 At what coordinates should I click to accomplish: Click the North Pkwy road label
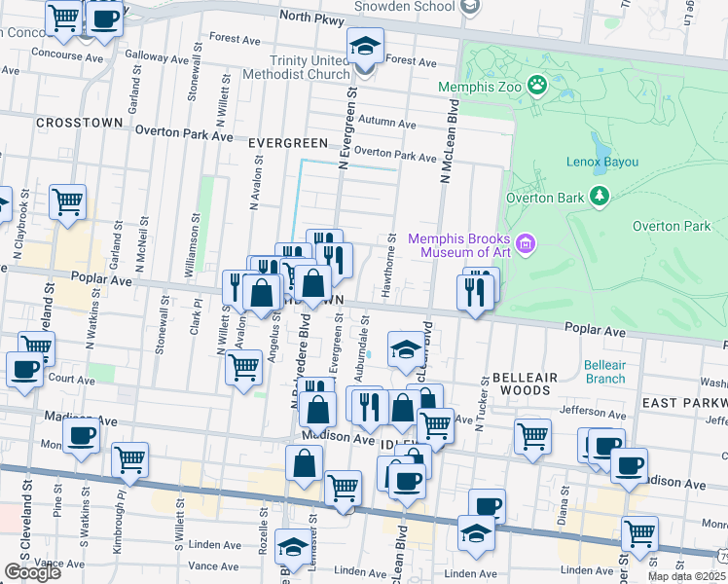point(312,18)
